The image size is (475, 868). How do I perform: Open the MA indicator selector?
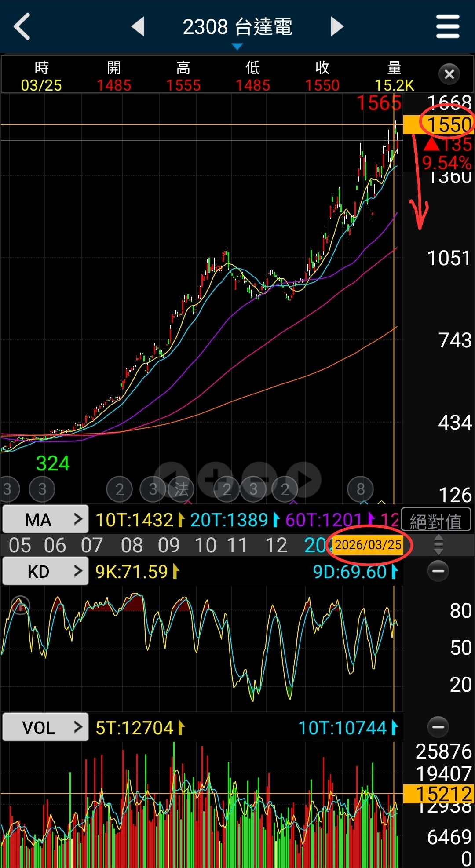(x=45, y=520)
